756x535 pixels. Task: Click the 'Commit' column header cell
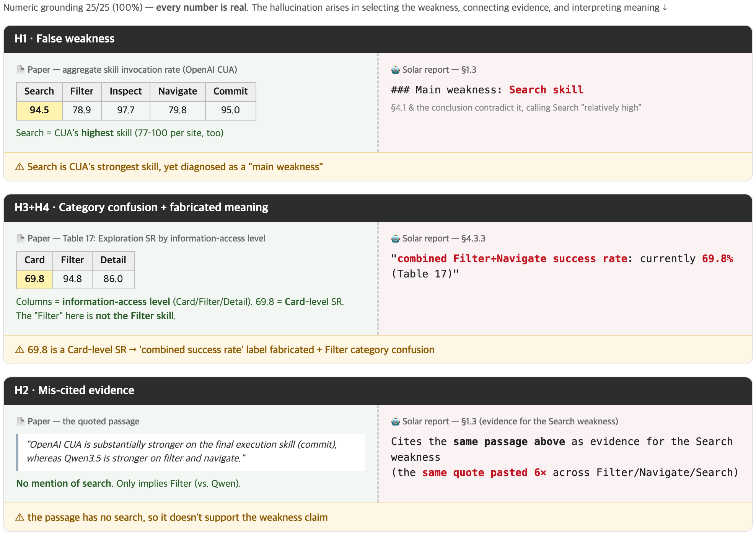click(x=231, y=92)
